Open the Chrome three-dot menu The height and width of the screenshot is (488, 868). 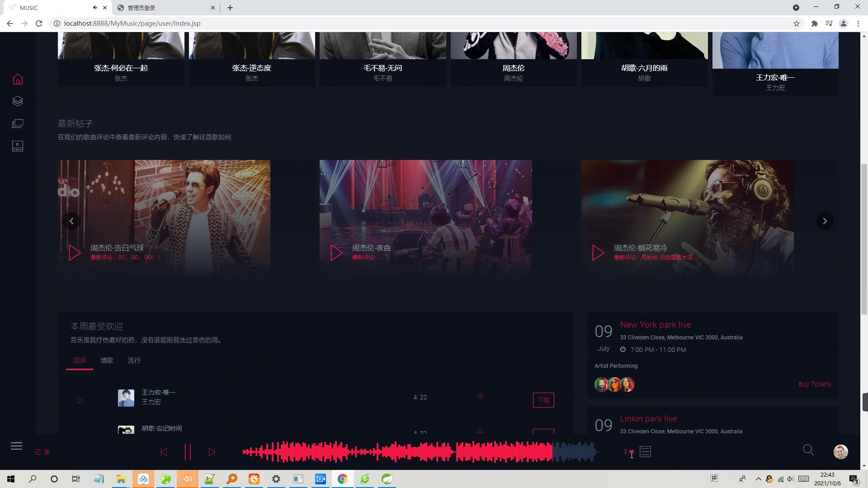coord(858,23)
